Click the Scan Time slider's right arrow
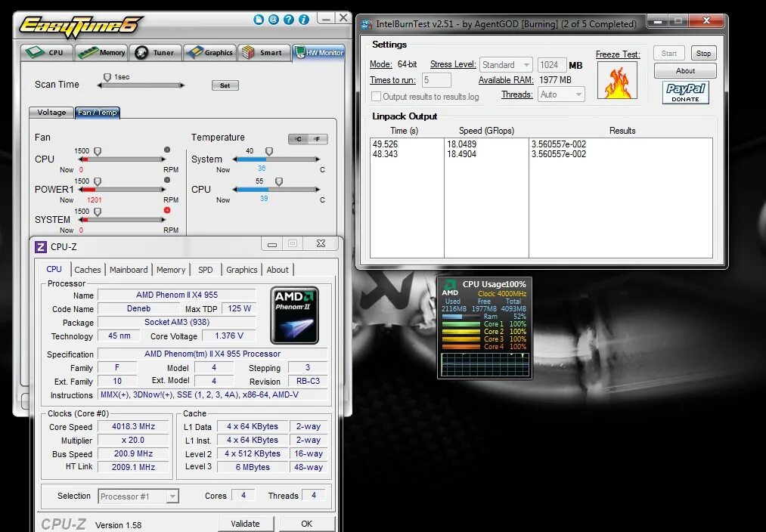 click(x=182, y=85)
